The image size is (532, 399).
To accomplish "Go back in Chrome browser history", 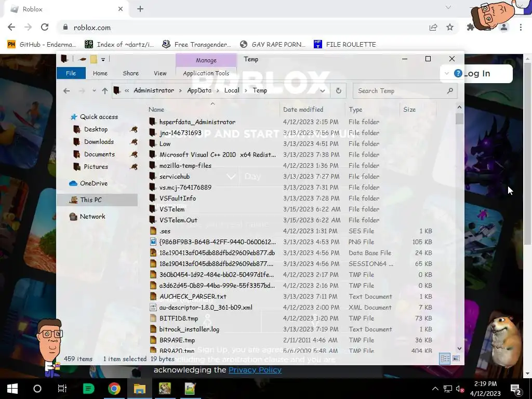I will 11,27.
